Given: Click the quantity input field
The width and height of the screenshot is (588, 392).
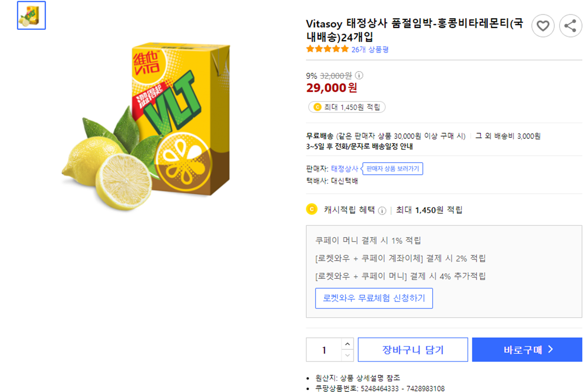Looking at the screenshot, I should pos(324,350).
